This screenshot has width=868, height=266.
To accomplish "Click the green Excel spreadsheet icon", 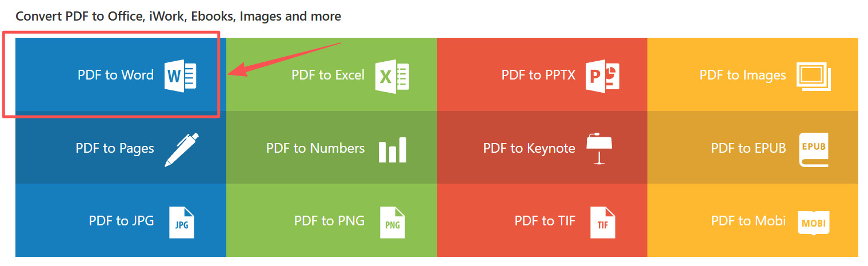I will [x=392, y=75].
